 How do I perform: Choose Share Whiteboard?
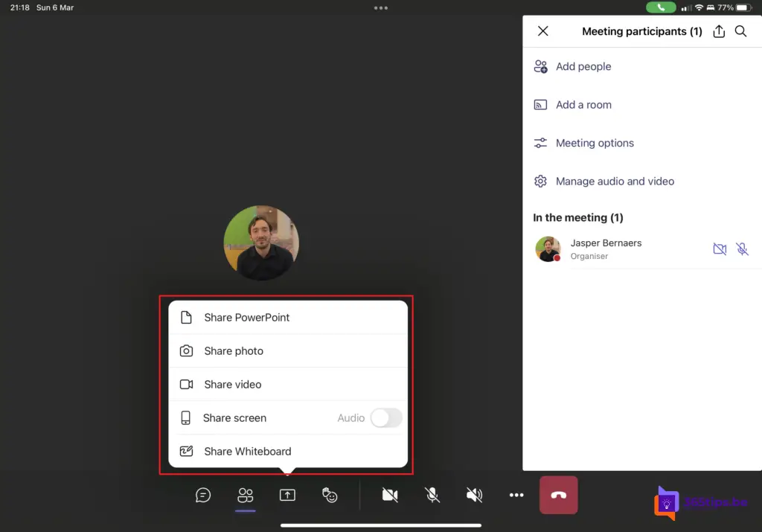point(288,452)
